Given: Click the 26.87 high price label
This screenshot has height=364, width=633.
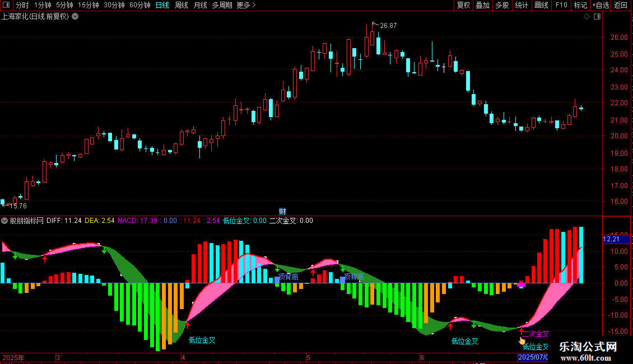Looking at the screenshot, I should pos(388,25).
